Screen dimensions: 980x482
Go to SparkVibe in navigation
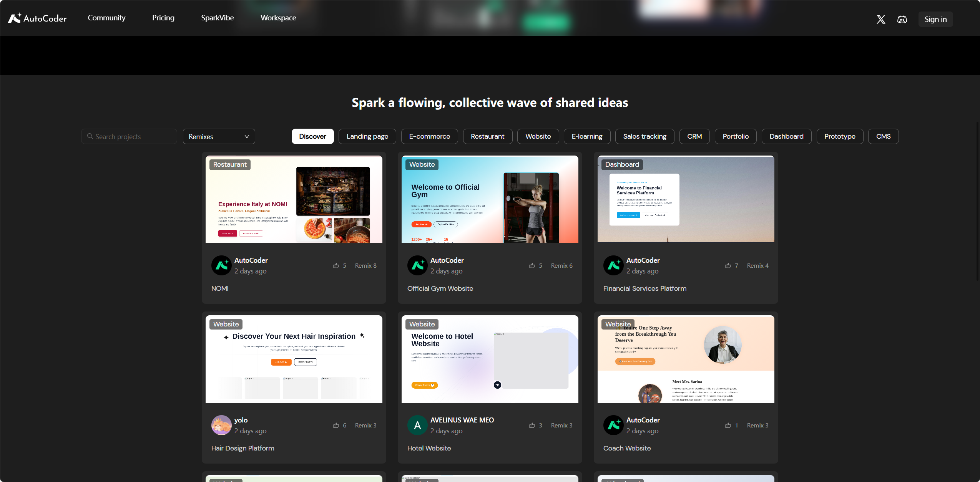click(218, 18)
